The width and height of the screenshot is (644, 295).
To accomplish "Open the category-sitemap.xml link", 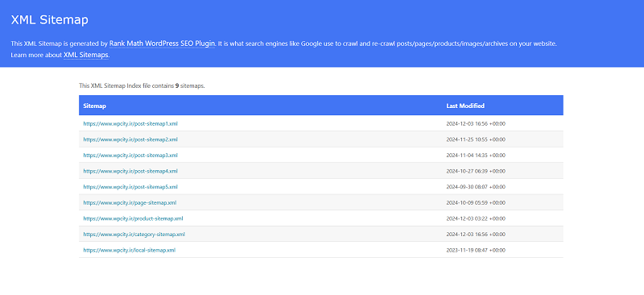I will point(134,235).
